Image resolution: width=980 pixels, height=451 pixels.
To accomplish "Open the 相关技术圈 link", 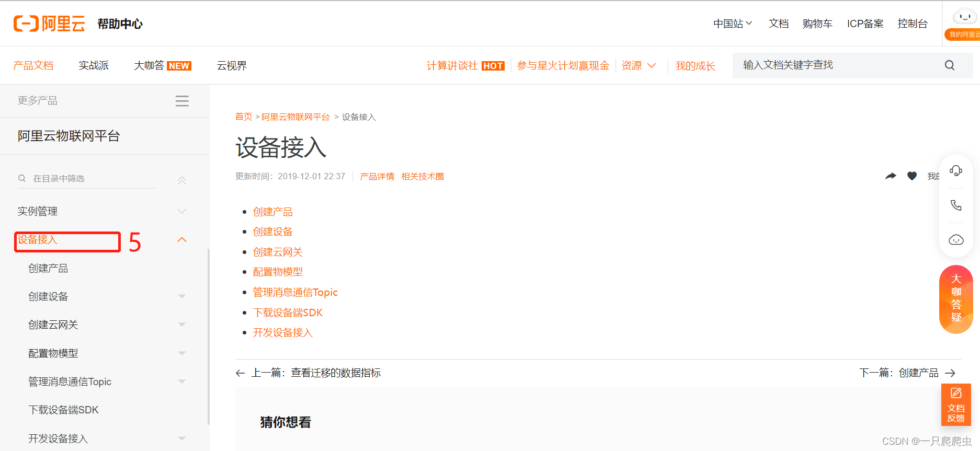I will (x=423, y=177).
